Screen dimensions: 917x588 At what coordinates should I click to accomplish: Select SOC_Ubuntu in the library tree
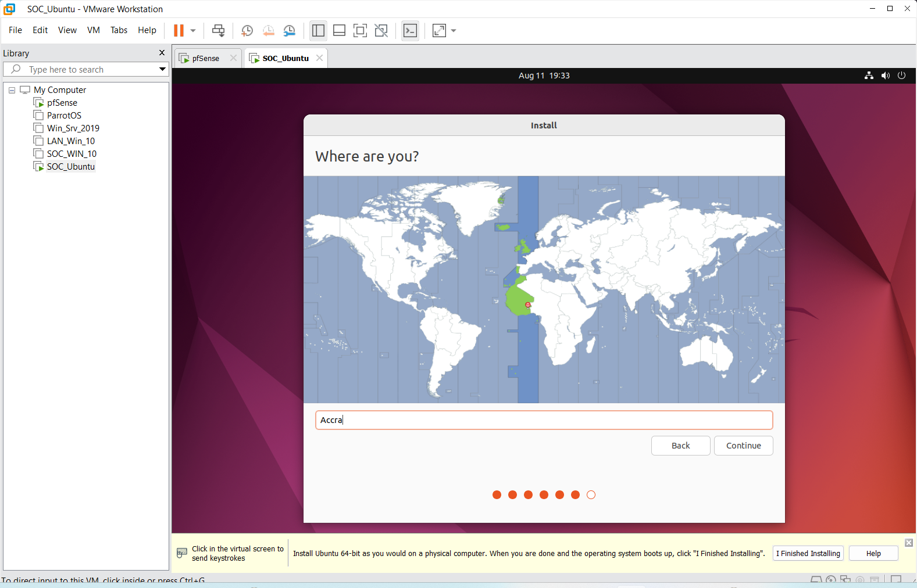70,167
